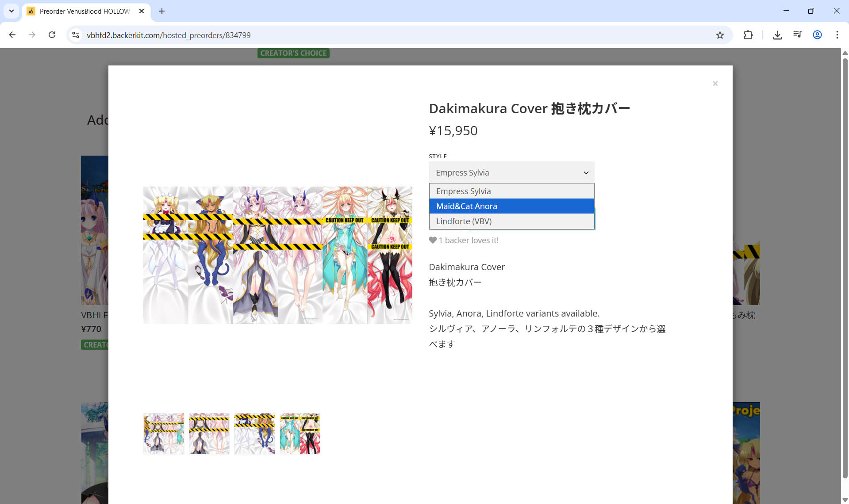Open the Chrome downloads panel
The height and width of the screenshot is (504, 849).
pyautogui.click(x=777, y=35)
